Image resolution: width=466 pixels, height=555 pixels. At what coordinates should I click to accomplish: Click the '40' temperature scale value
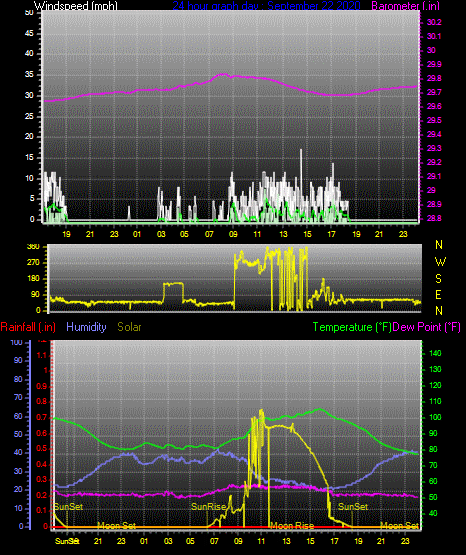click(433, 513)
